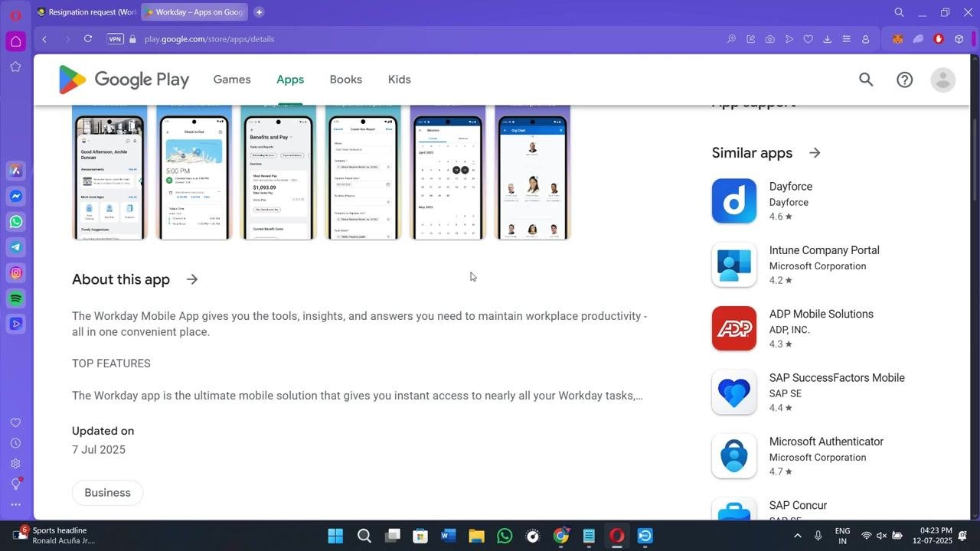Open the Kids section
This screenshot has width=980, height=551.
pyautogui.click(x=400, y=80)
